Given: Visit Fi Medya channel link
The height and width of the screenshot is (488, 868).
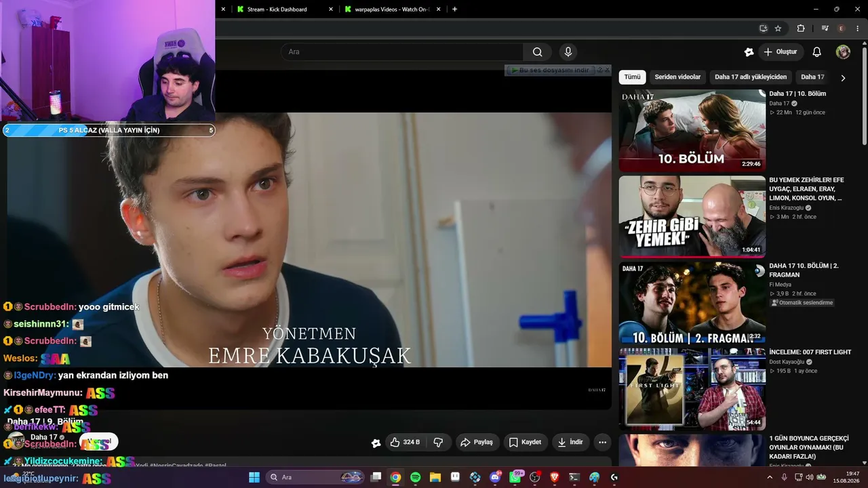Looking at the screenshot, I should (780, 285).
